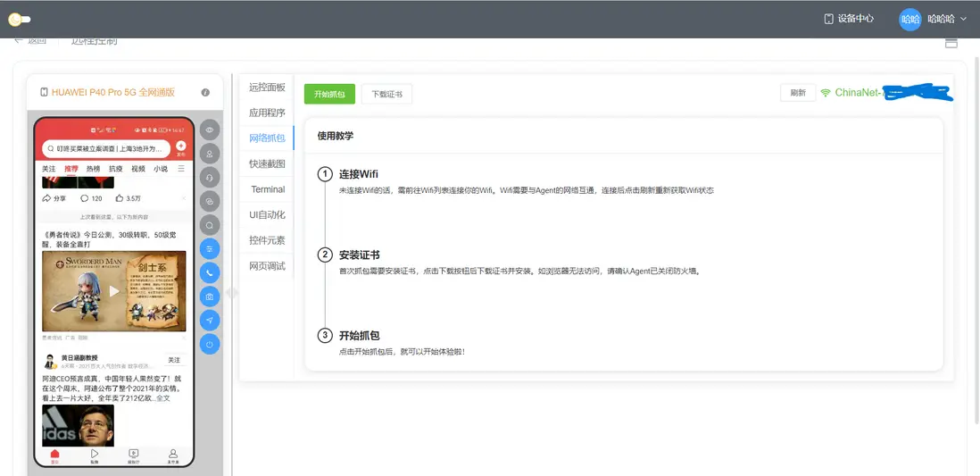Open the 网页调试 tab
The width and height of the screenshot is (980, 476).
pyautogui.click(x=267, y=266)
